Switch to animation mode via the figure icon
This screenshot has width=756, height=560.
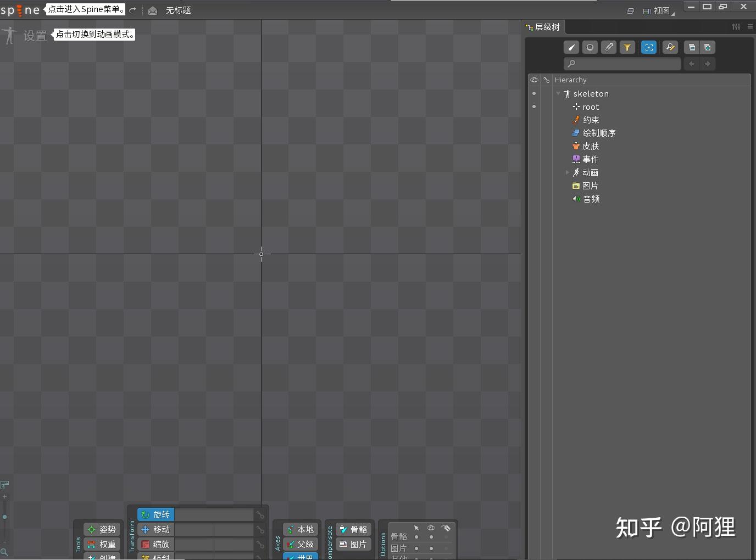click(9, 34)
